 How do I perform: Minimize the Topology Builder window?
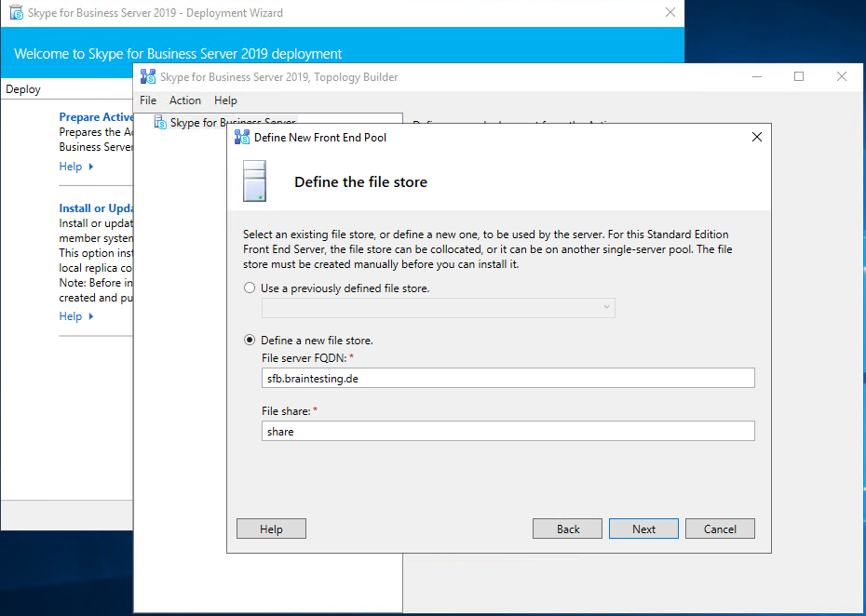pos(755,77)
